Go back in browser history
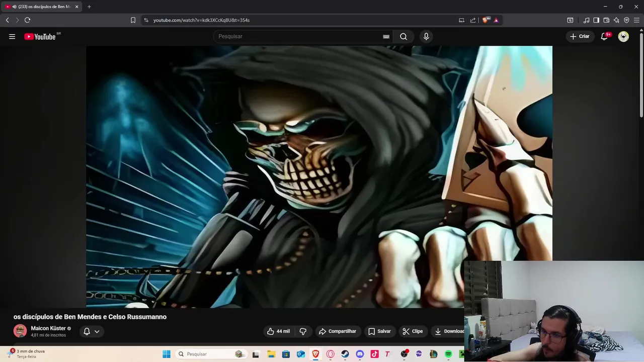This screenshot has width=644, height=362. (x=7, y=20)
